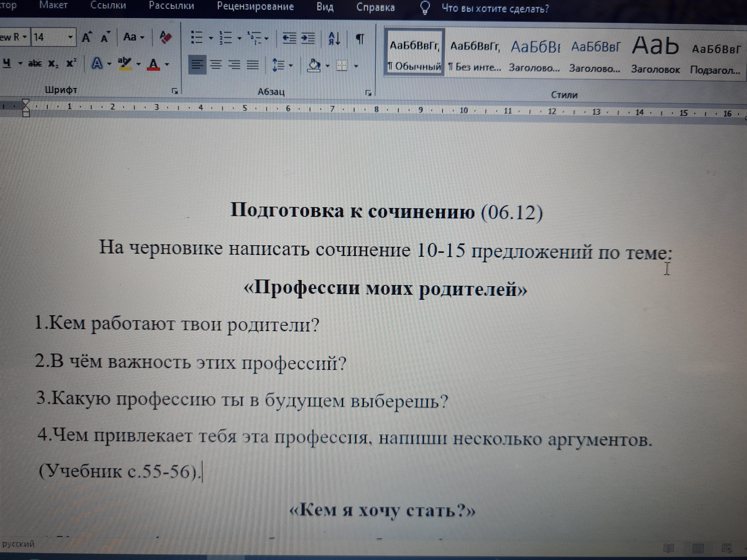Click the line '1.Кем работают твои родители?'
Image resolution: width=747 pixels, height=560 pixels.
click(177, 324)
